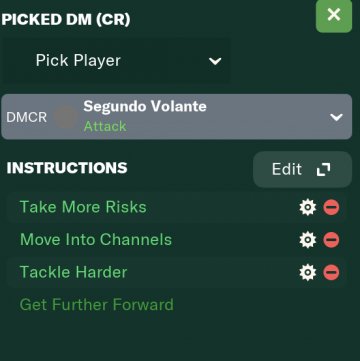This screenshot has height=361, width=360.
Task: Remove the Tackle Harder instruction
Action: [x=331, y=272]
